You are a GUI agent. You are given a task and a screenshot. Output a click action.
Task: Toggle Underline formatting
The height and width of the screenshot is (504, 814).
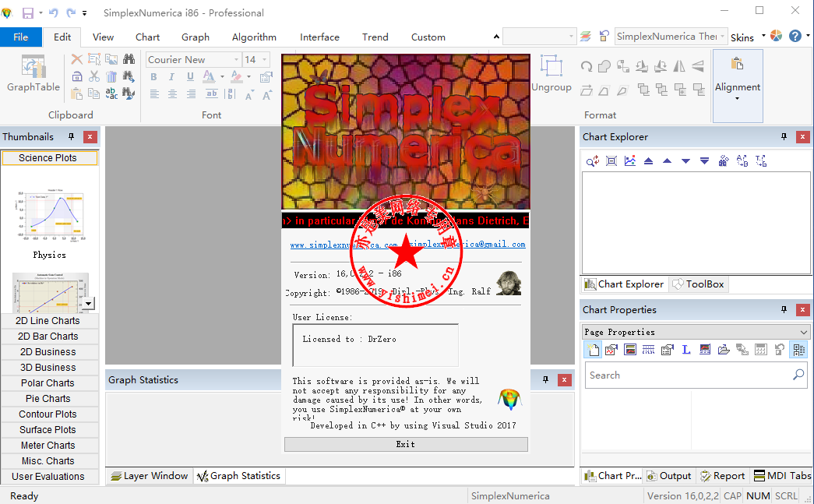click(x=191, y=77)
